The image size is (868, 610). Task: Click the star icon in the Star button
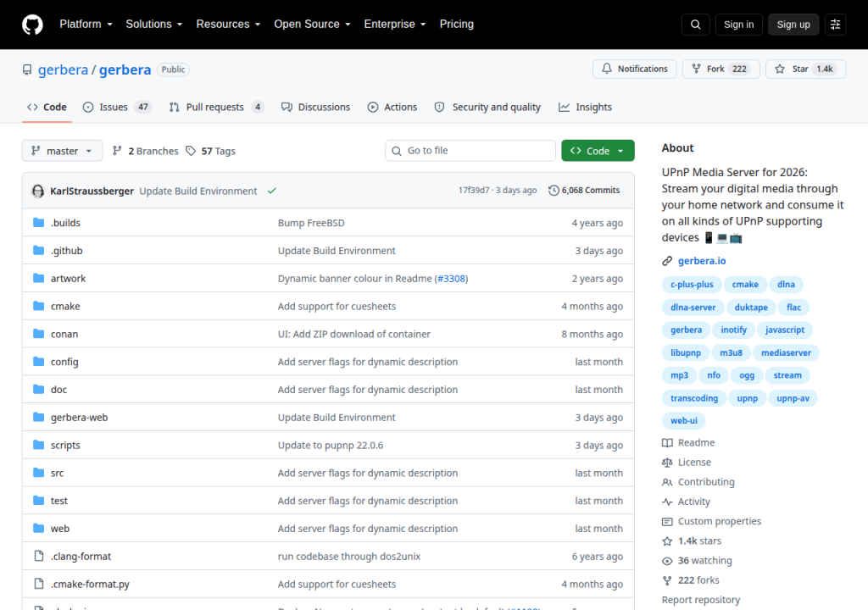(x=780, y=69)
